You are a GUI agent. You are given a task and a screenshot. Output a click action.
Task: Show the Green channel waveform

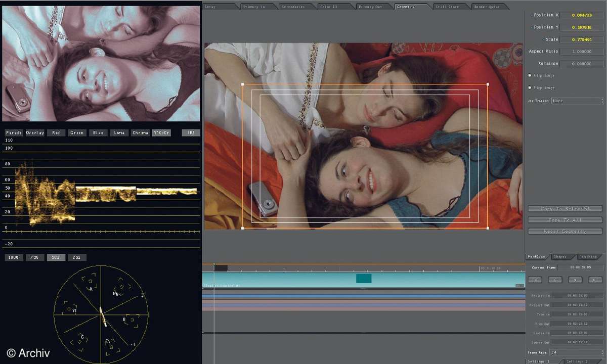[77, 133]
